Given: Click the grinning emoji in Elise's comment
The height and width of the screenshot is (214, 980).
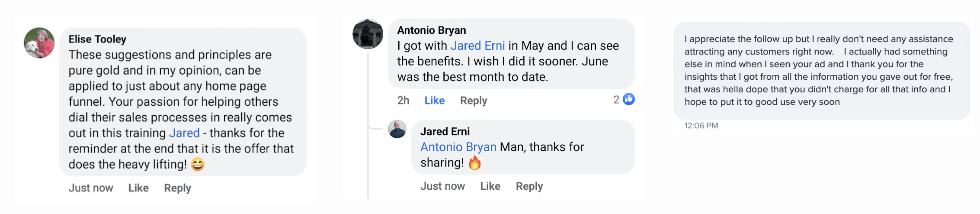Looking at the screenshot, I should 198,165.
